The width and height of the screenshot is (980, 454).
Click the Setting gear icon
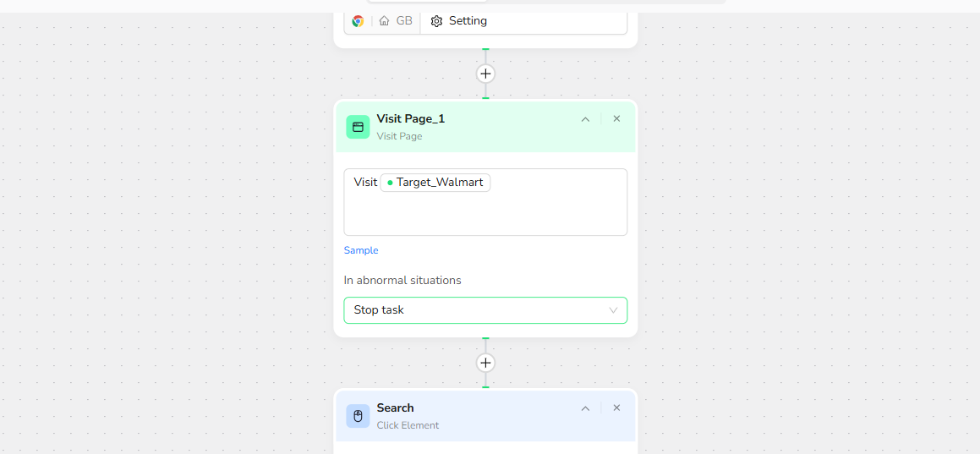coord(436,21)
